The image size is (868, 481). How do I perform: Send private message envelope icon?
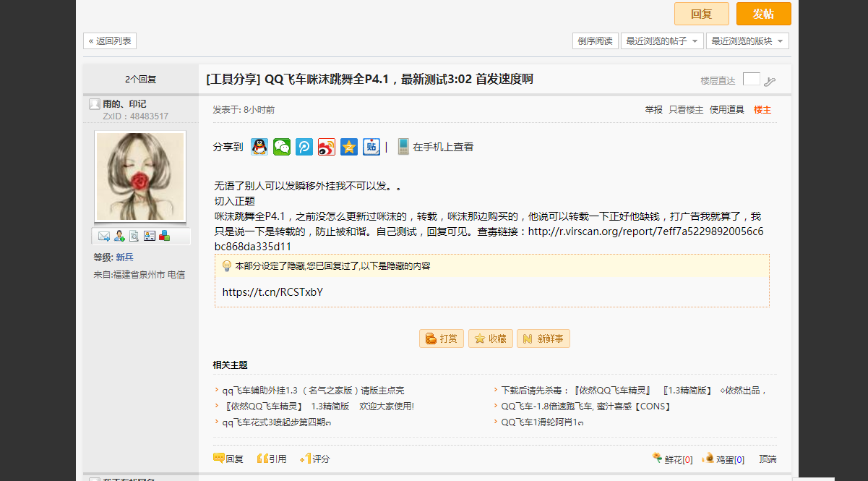tap(104, 236)
